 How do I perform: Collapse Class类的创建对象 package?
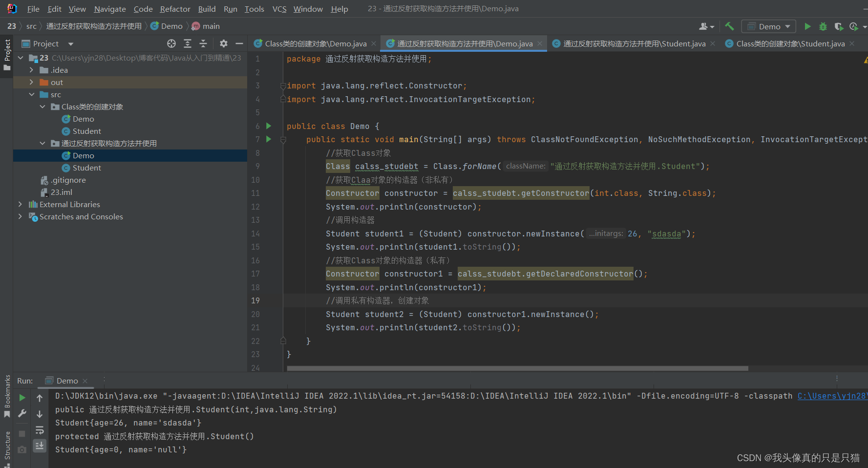pyautogui.click(x=42, y=106)
